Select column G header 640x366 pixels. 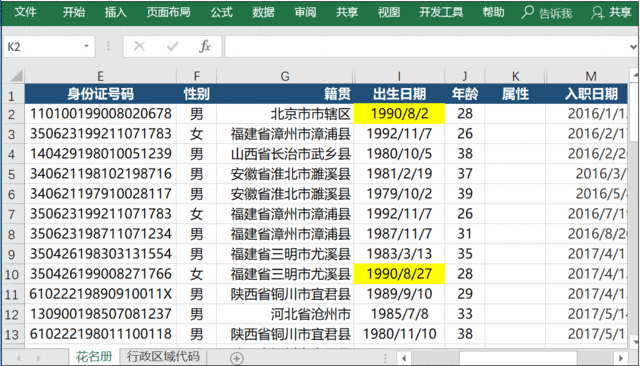285,76
